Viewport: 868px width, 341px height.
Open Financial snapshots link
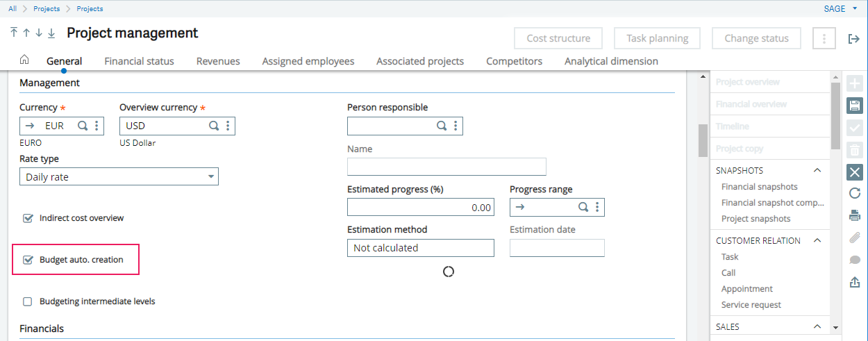tap(760, 187)
